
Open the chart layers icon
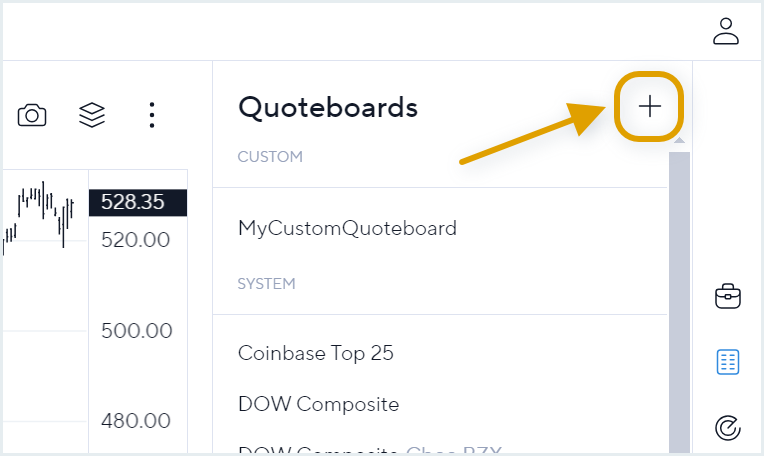coord(92,115)
